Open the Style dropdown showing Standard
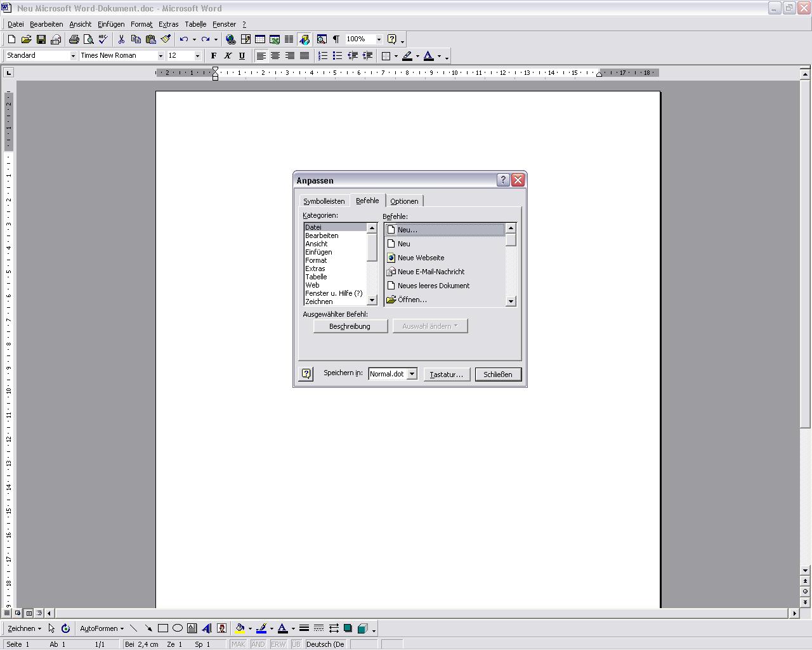The image size is (812, 650). 72,56
